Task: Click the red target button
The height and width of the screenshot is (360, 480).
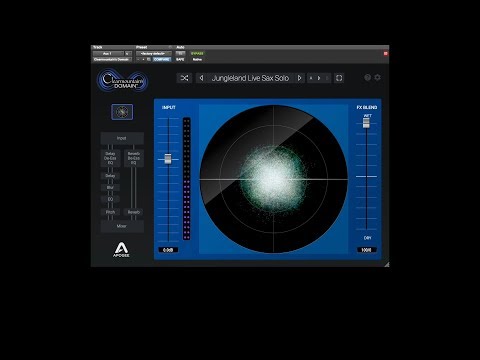Action: 386,53
